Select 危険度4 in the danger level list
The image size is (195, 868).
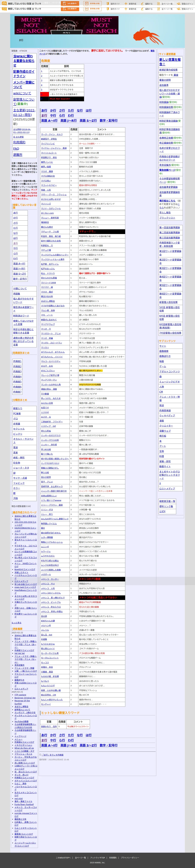coord(17,377)
